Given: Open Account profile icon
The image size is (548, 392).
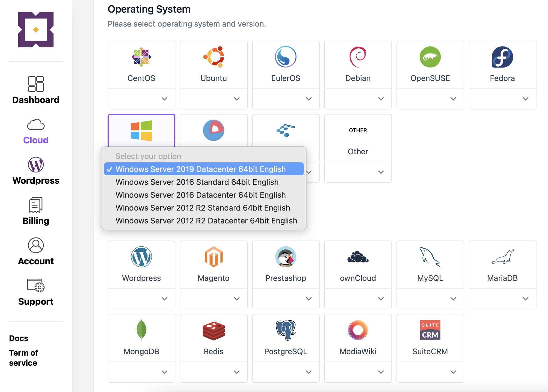Looking at the screenshot, I should click(36, 245).
